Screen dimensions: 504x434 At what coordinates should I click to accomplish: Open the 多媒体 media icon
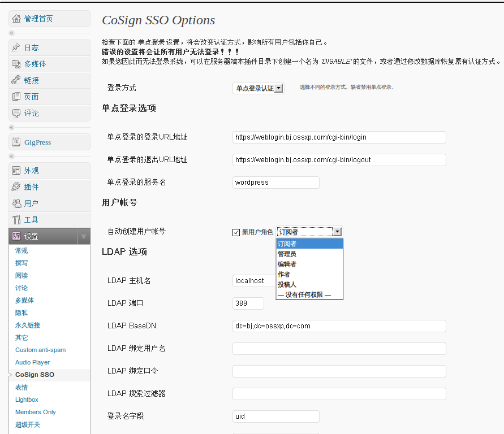(16, 64)
